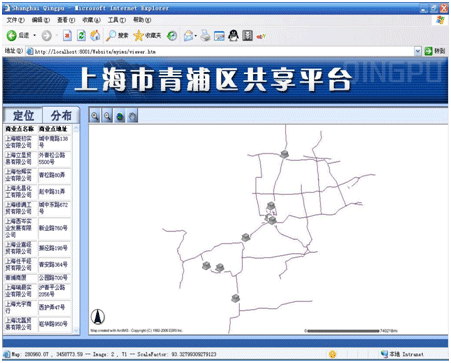
Task: Click the southernmost building marker on the map
Action: coord(235,298)
